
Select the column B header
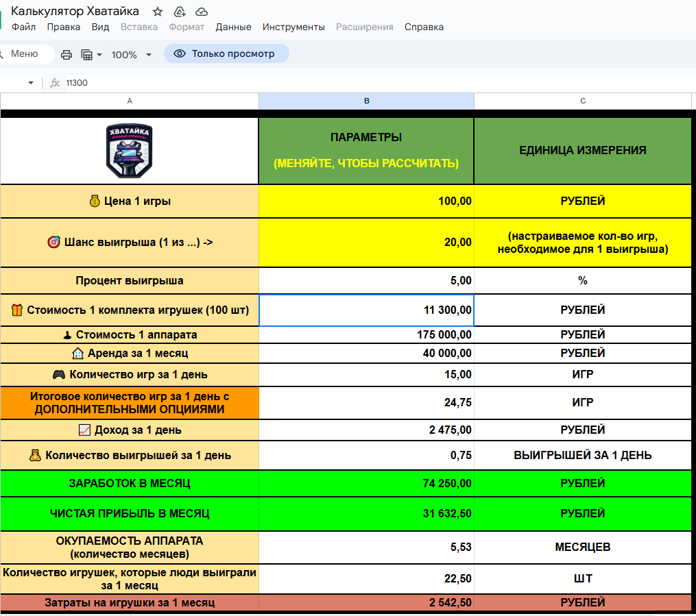tap(366, 101)
